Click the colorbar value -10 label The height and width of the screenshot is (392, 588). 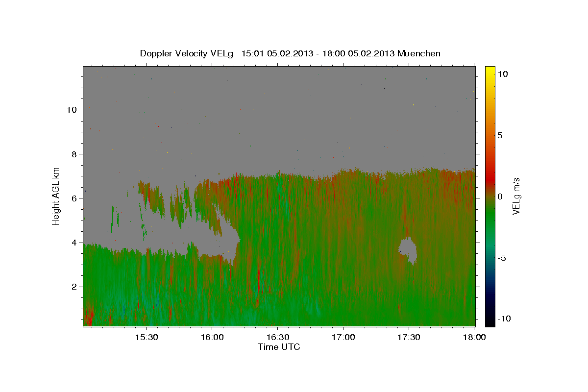click(x=504, y=319)
